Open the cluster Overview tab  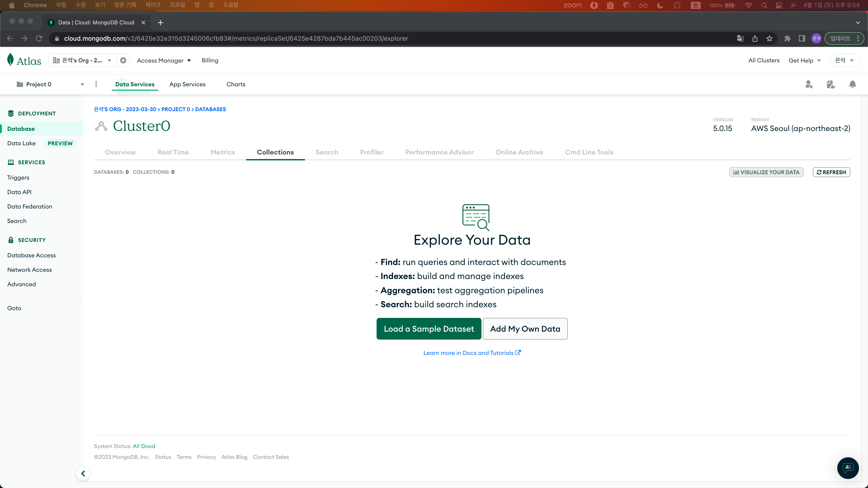[x=120, y=152]
